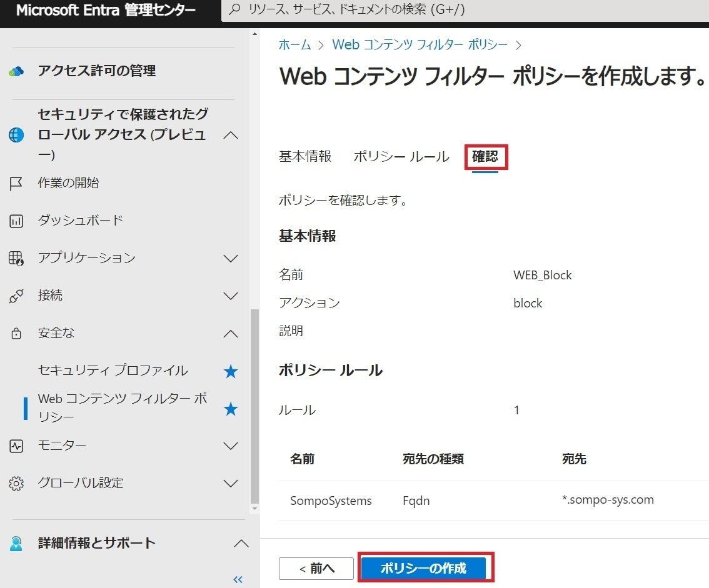709x588 pixels.
Task: Click the globe icon for Global Secure Access
Action: click(16, 135)
